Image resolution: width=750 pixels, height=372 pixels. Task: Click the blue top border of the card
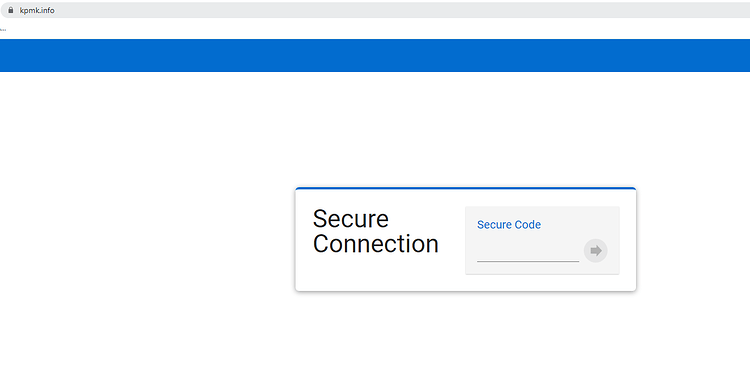(465, 188)
